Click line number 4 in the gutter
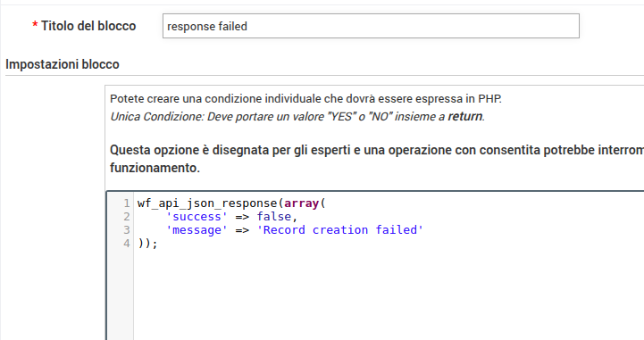This screenshot has height=340, width=644. (x=127, y=244)
